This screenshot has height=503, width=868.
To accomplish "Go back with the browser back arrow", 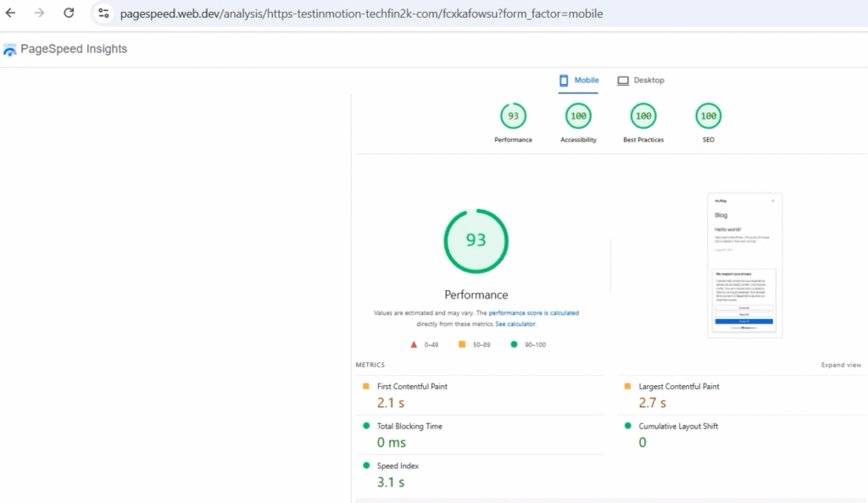I will click(10, 13).
